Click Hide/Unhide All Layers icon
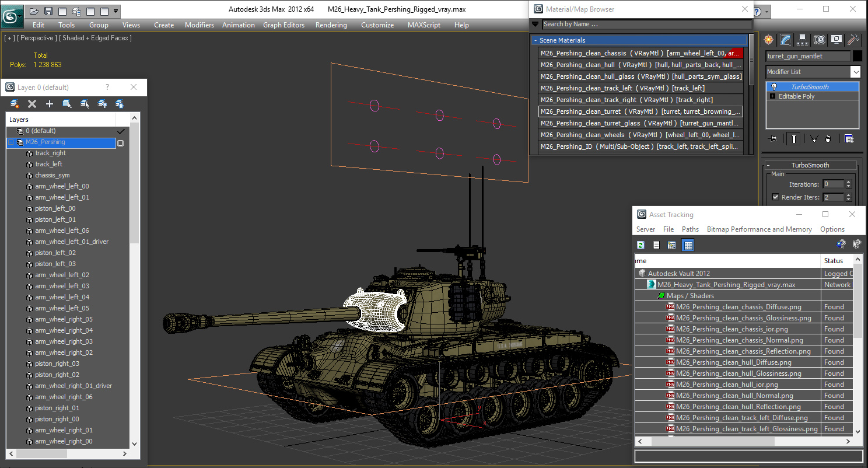Image resolution: width=868 pixels, height=468 pixels. [x=102, y=104]
